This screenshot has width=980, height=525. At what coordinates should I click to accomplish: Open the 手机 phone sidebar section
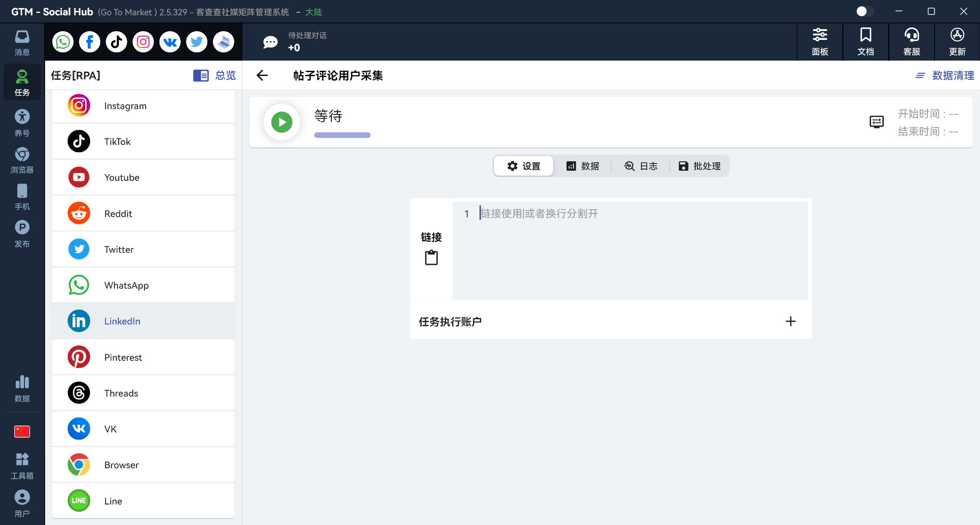tap(22, 197)
